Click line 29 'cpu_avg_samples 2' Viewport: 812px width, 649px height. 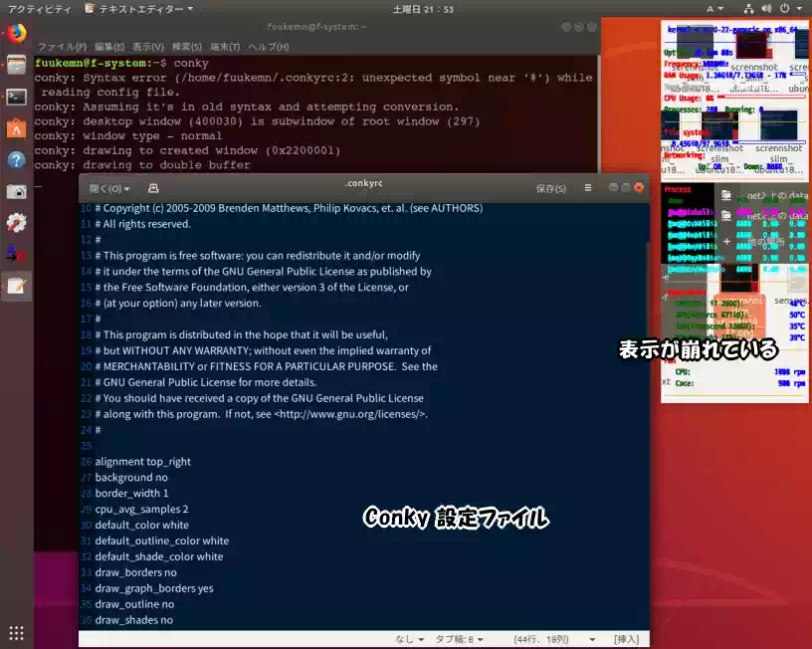pyautogui.click(x=142, y=510)
